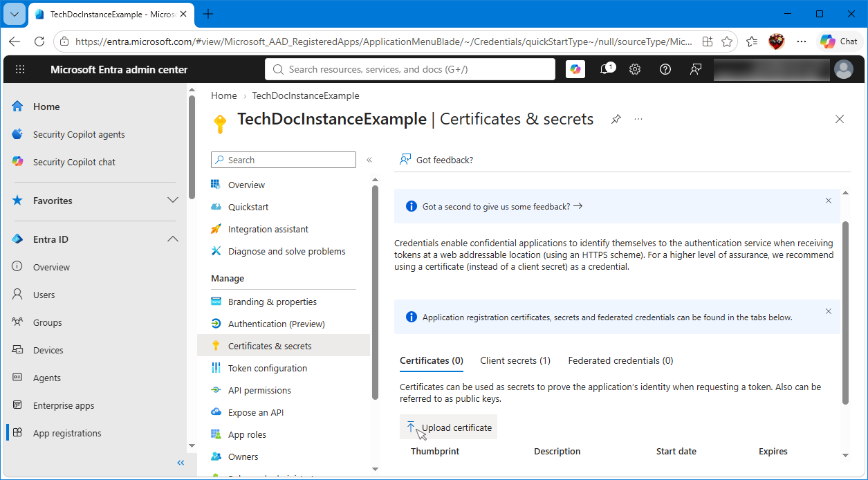Sort by the Expires column header
868x480 pixels.
[773, 451]
